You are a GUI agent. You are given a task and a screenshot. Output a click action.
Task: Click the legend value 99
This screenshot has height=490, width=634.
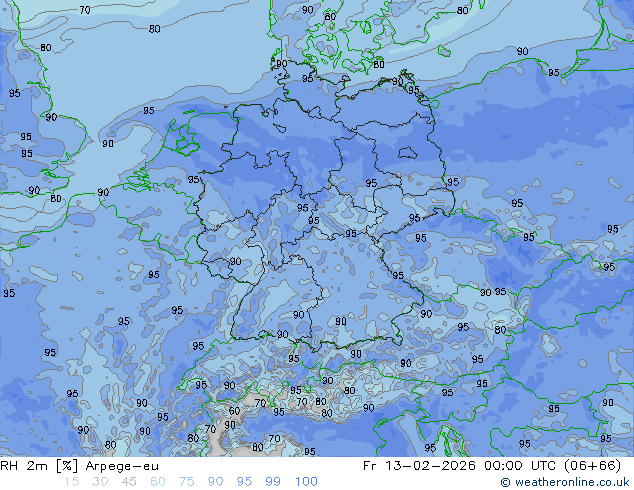(x=273, y=482)
